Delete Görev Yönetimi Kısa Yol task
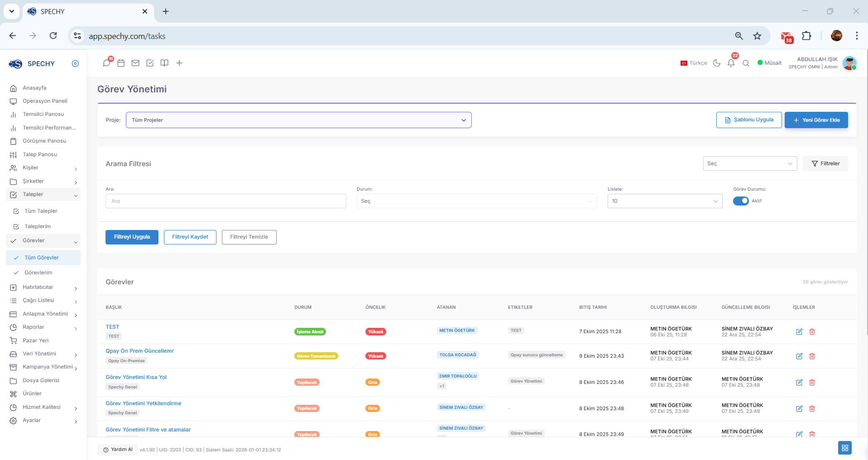This screenshot has height=460, width=868. coord(812,382)
